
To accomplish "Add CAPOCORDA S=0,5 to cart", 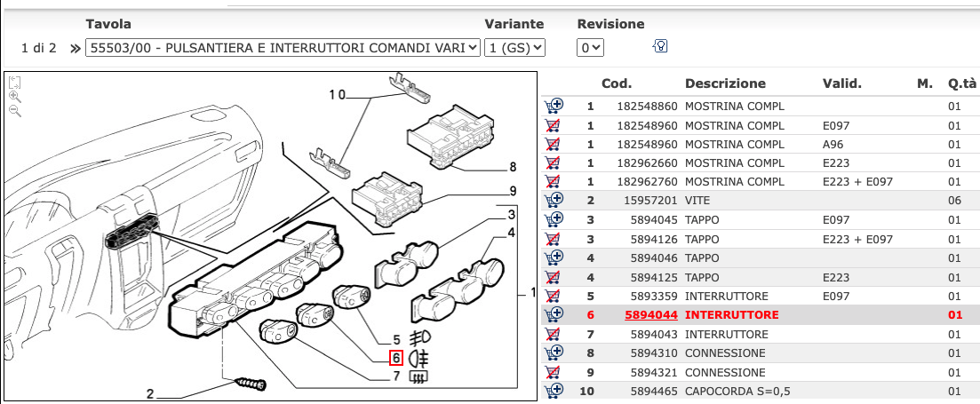I will (x=553, y=391).
